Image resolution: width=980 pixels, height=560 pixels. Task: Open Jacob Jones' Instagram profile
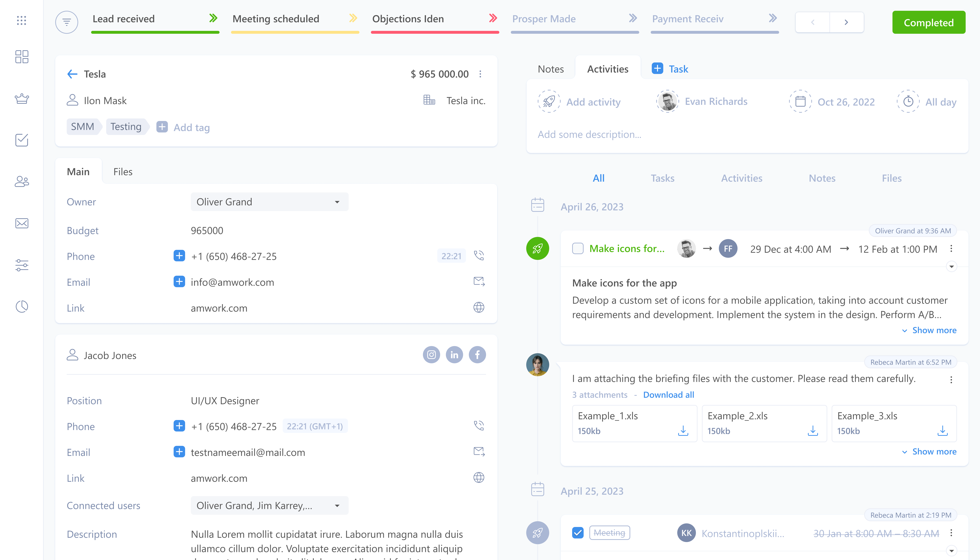(x=431, y=355)
